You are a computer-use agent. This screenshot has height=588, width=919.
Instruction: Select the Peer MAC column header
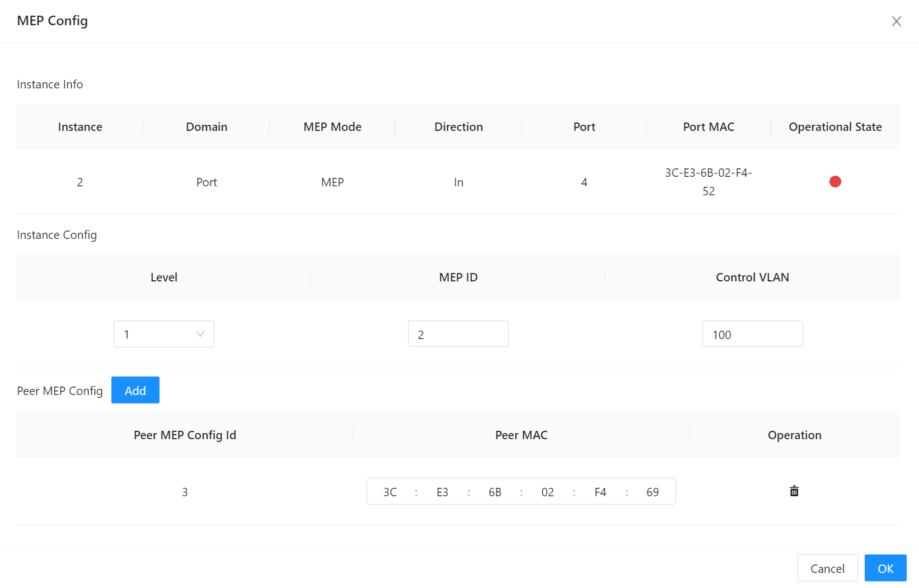521,435
